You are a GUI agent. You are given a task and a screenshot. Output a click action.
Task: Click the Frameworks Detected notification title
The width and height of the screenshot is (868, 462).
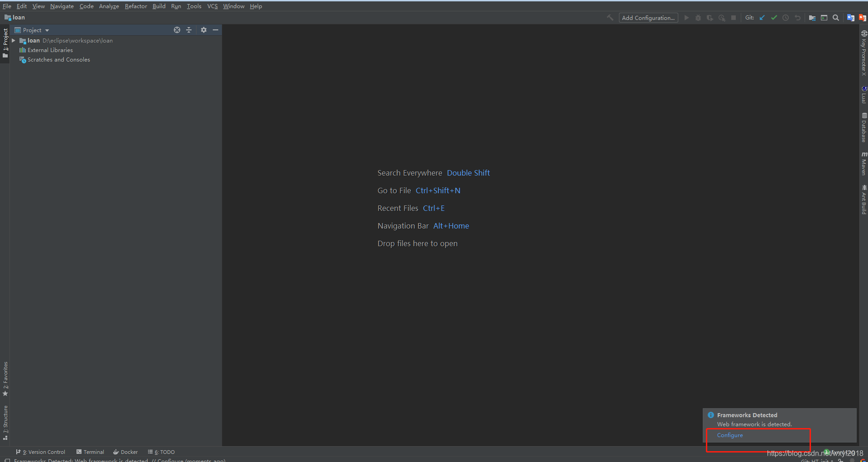[747, 415]
